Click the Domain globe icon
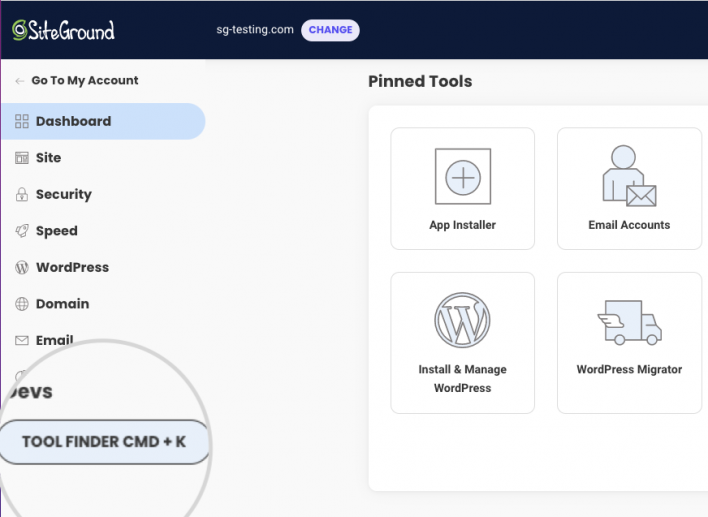This screenshot has width=708, height=517. [22, 304]
